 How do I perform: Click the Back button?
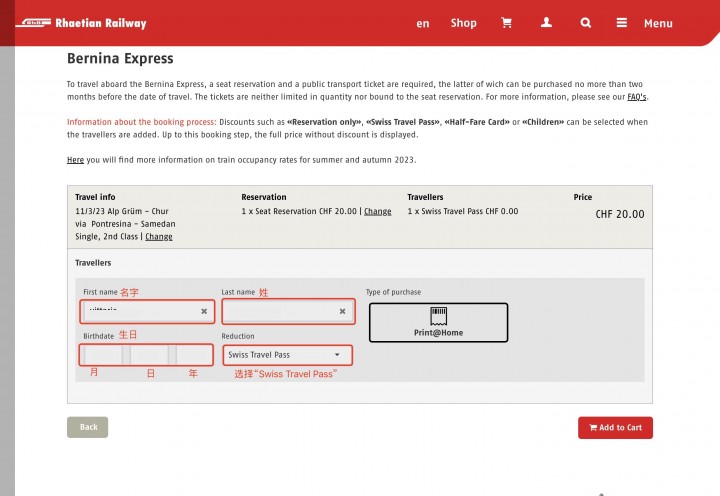(x=88, y=427)
